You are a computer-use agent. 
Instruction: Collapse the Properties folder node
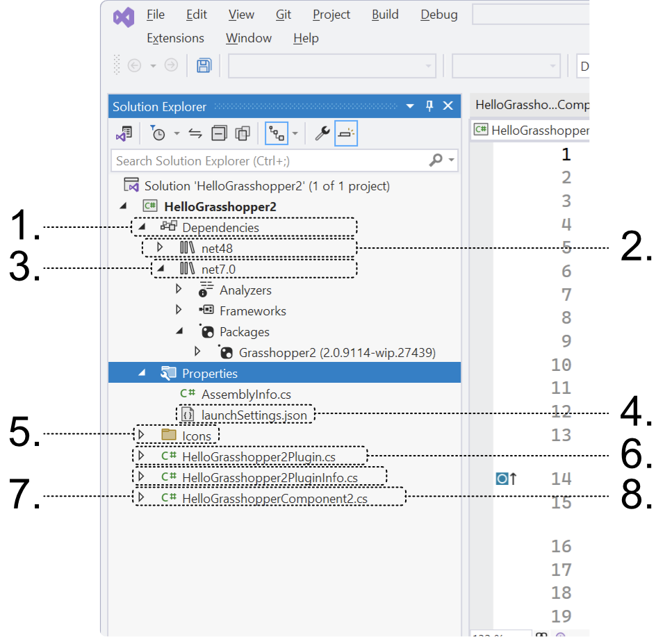click(142, 373)
